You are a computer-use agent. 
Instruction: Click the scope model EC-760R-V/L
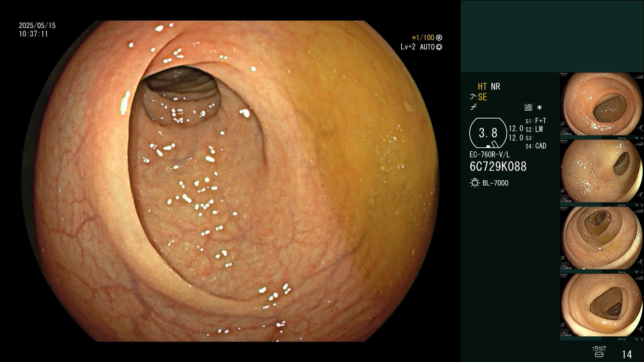tap(490, 155)
